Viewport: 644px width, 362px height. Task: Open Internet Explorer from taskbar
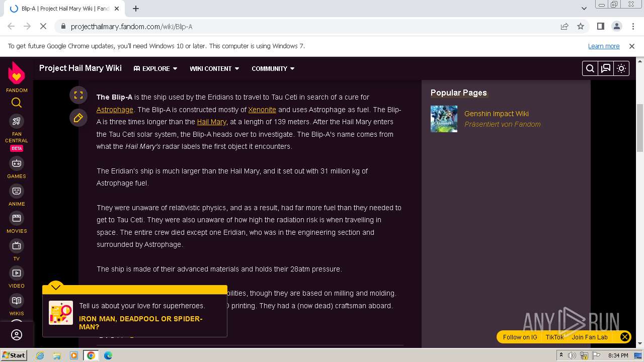pyautogui.click(x=40, y=355)
